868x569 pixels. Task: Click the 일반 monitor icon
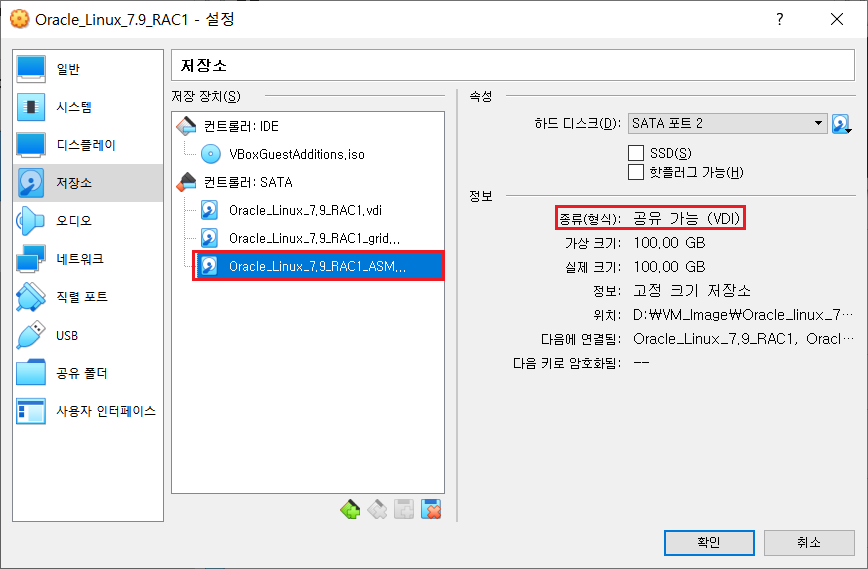click(x=31, y=69)
